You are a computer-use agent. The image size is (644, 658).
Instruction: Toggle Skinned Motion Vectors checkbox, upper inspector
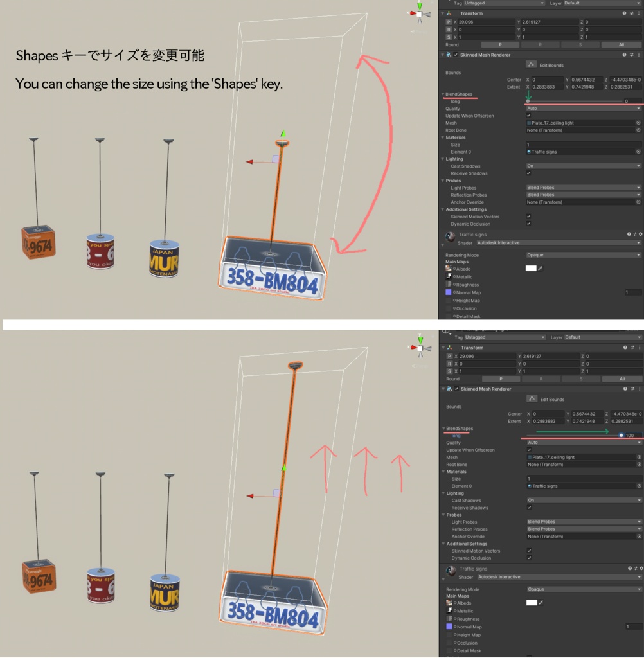[x=528, y=216]
